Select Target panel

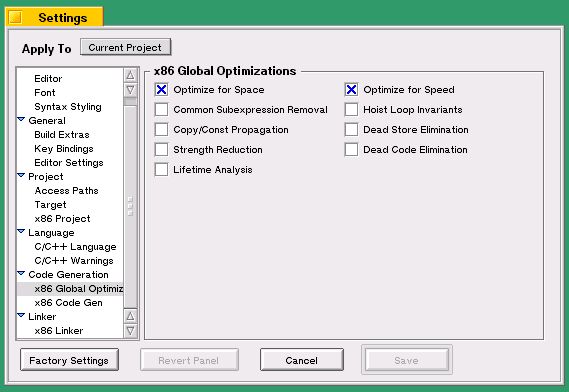click(50, 205)
